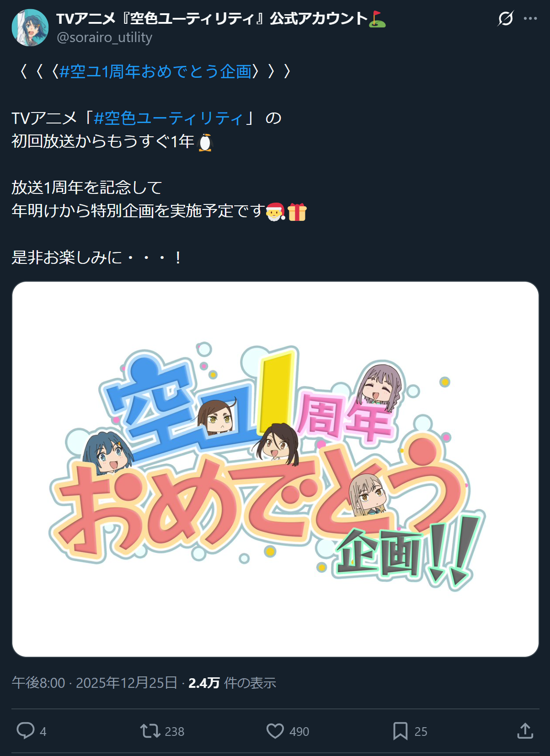Open the three-dot more options menu
550x756 pixels.
point(530,18)
